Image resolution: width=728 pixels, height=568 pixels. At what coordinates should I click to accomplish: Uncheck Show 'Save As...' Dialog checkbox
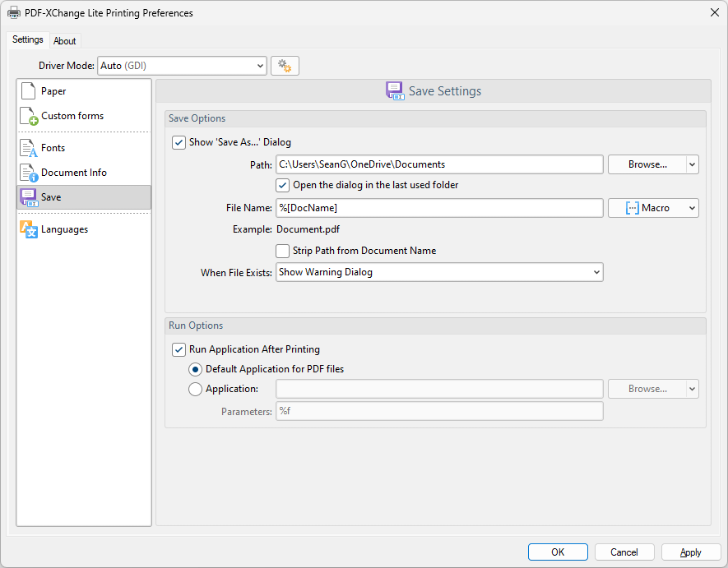coord(179,142)
